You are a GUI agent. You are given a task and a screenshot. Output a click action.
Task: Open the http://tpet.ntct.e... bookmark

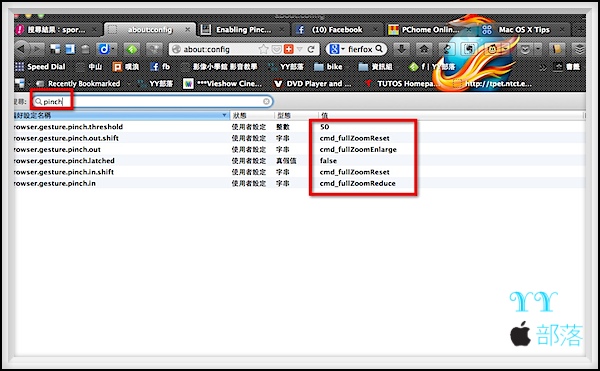tap(492, 83)
